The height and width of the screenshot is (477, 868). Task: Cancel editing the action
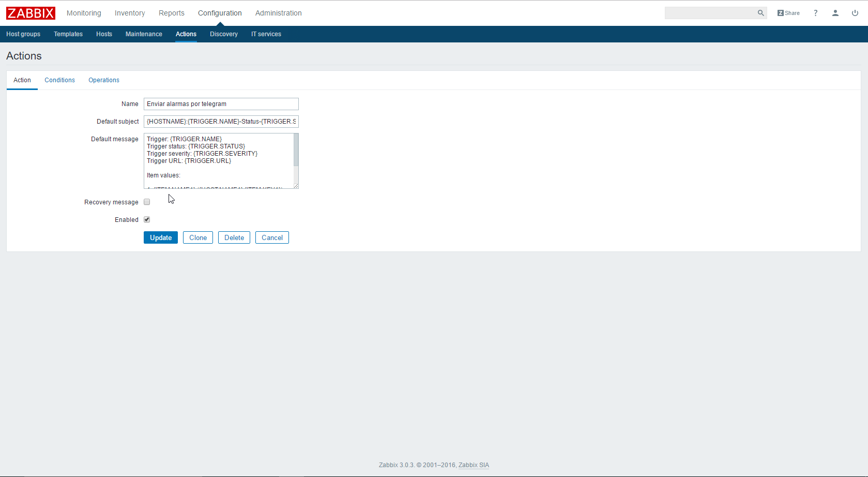click(x=272, y=237)
